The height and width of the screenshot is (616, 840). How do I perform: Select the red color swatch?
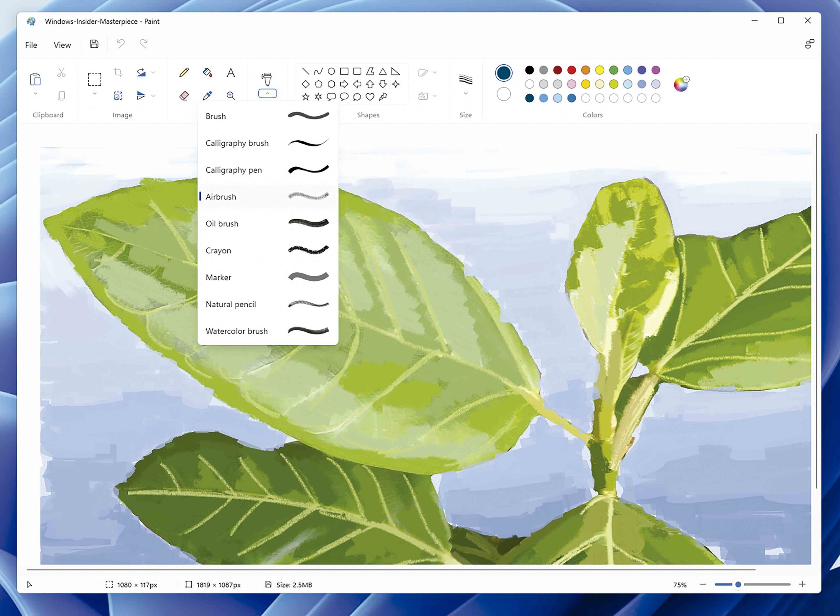tap(571, 70)
